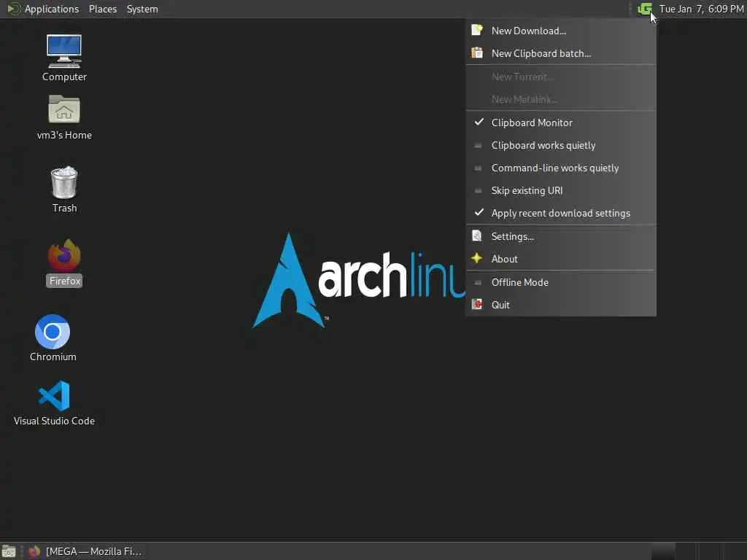The image size is (747, 560).
Task: Click the New Clipboard batch clipboard icon
Action: click(x=477, y=52)
